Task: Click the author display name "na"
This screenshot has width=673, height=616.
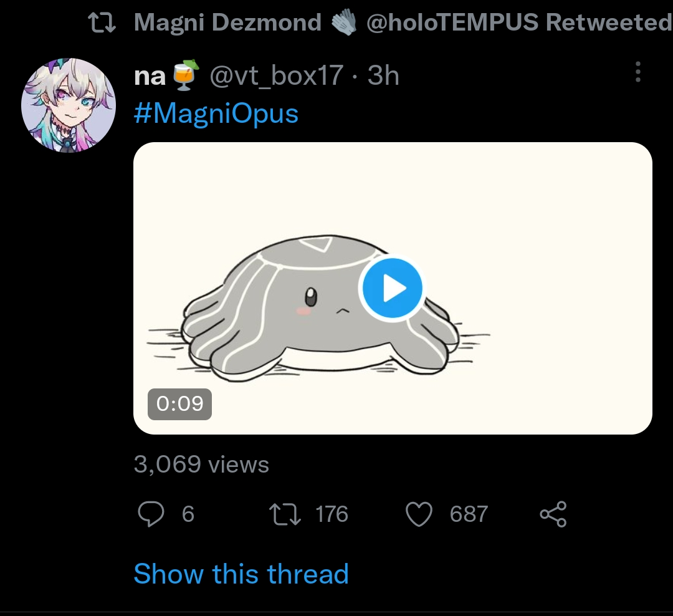Action: coord(150,76)
